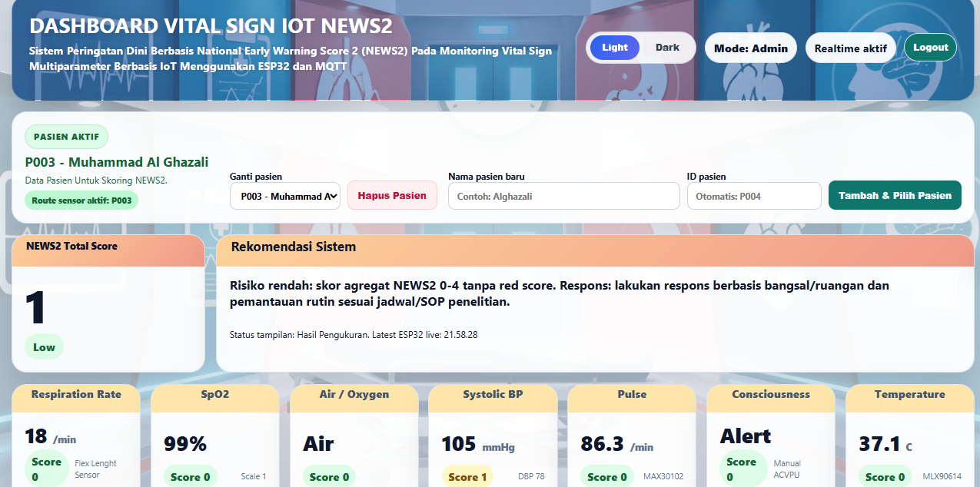Screen dimensions: 980x487
Task: Click the Manual ACVPU label
Action: click(788, 469)
